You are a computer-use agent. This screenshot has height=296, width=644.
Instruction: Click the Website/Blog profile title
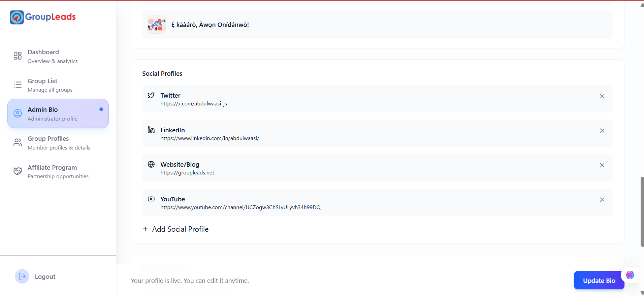180,164
